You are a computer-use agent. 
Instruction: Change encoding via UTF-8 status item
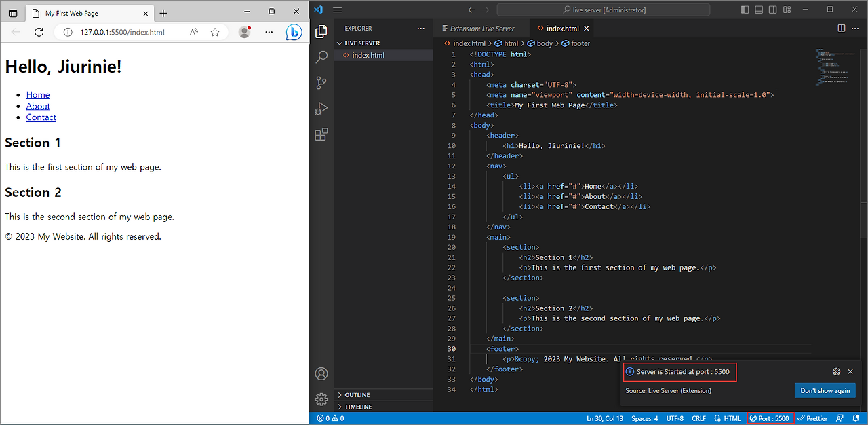(x=675, y=418)
